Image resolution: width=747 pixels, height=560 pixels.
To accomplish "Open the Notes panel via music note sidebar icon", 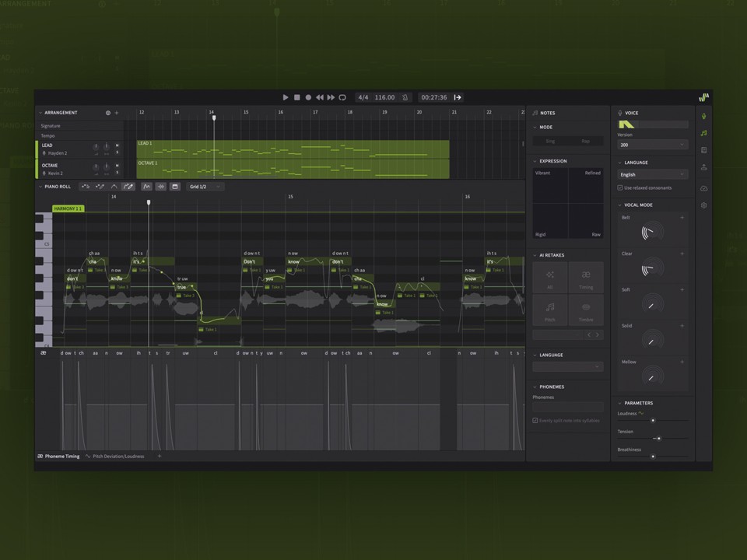I will click(x=703, y=132).
